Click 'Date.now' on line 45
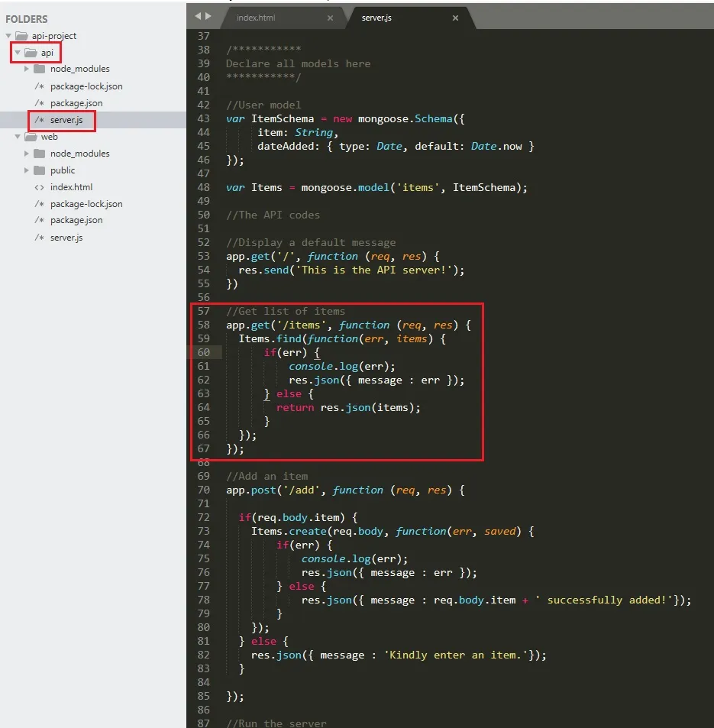 click(x=496, y=146)
